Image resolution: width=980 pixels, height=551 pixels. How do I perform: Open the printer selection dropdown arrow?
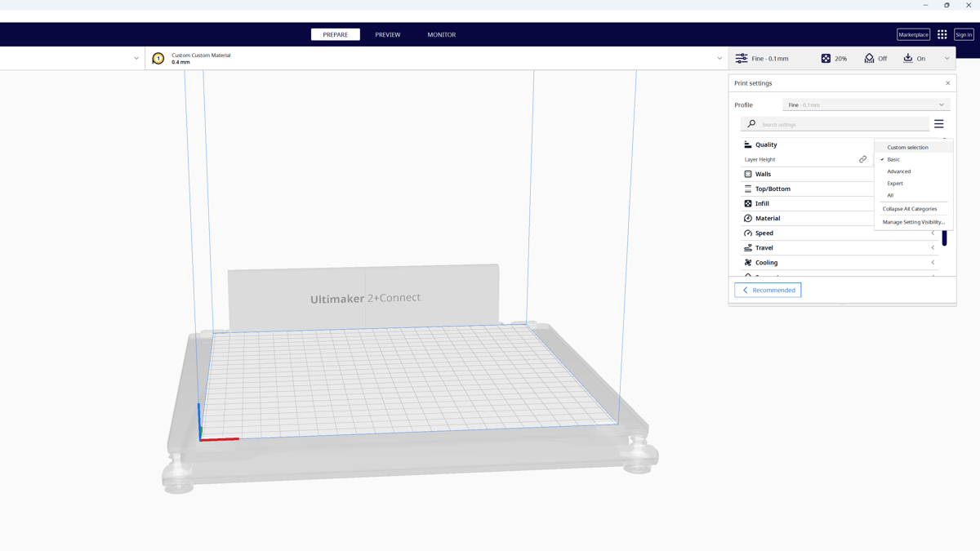(x=136, y=59)
